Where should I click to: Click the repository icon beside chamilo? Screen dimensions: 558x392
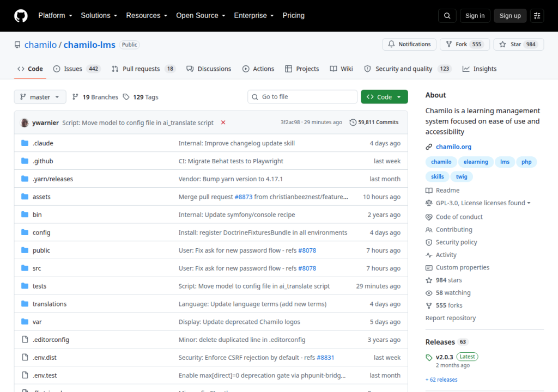pos(17,45)
